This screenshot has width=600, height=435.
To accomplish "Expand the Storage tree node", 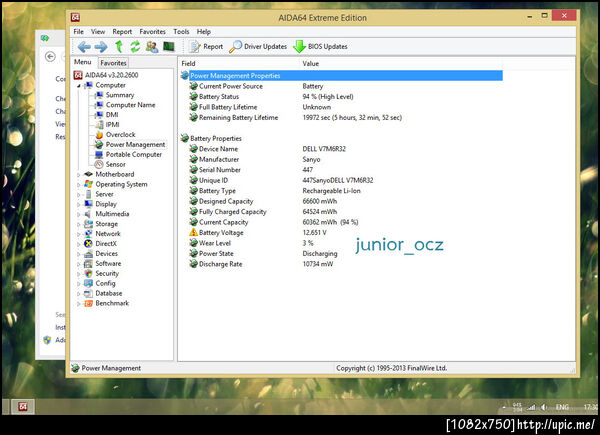I will click(78, 224).
